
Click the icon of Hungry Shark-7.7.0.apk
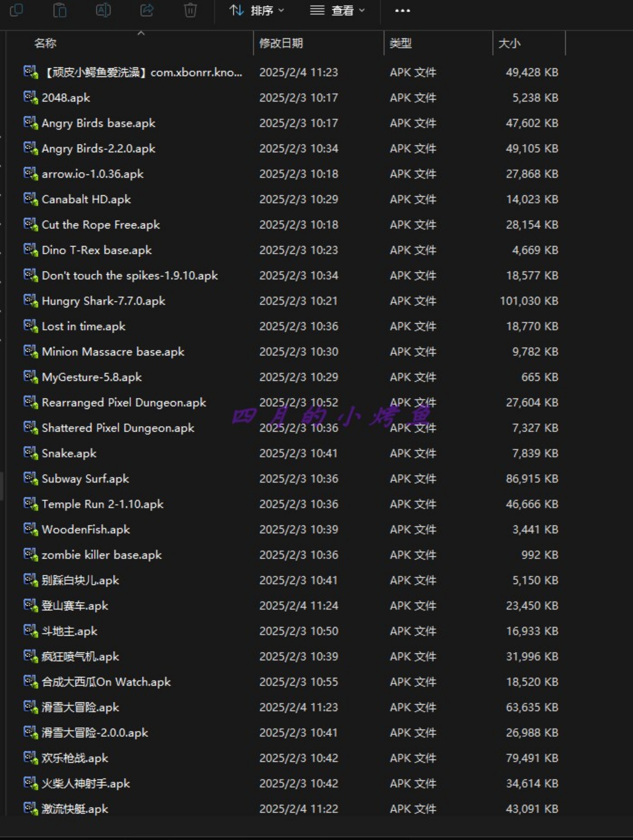coord(31,301)
